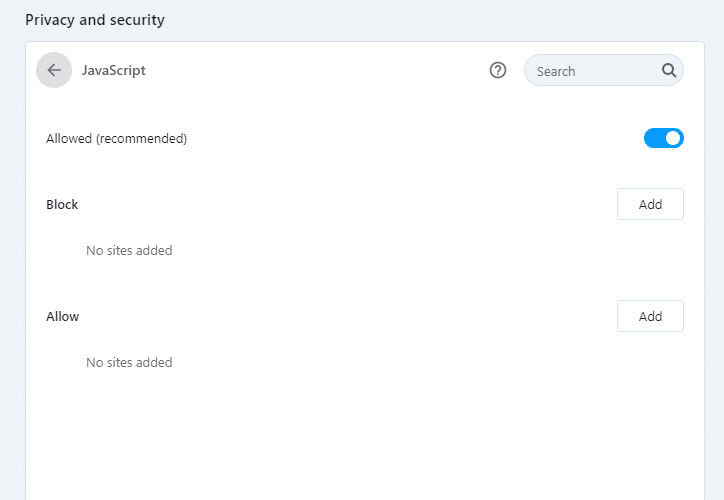Click the Search placeholder text
Viewport: 724px width, 500px height.
click(x=556, y=71)
